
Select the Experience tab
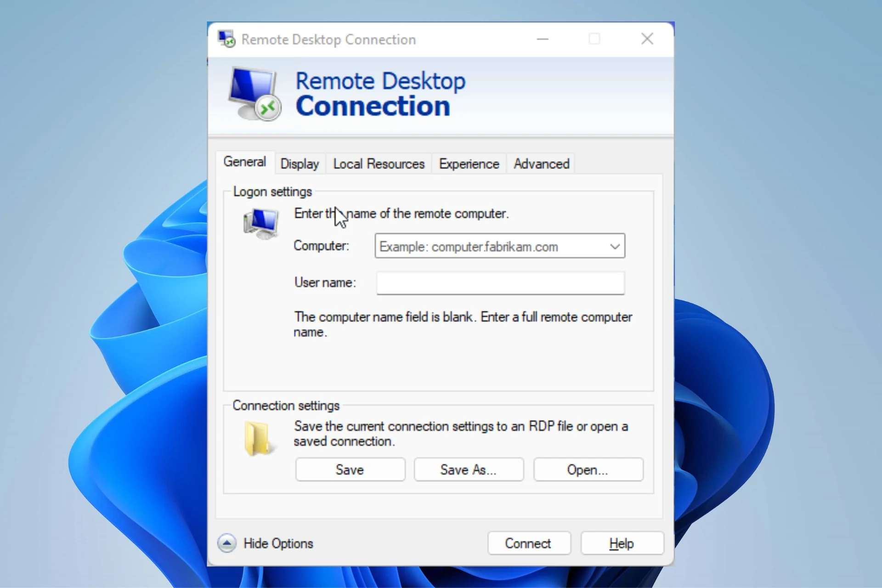pyautogui.click(x=468, y=164)
